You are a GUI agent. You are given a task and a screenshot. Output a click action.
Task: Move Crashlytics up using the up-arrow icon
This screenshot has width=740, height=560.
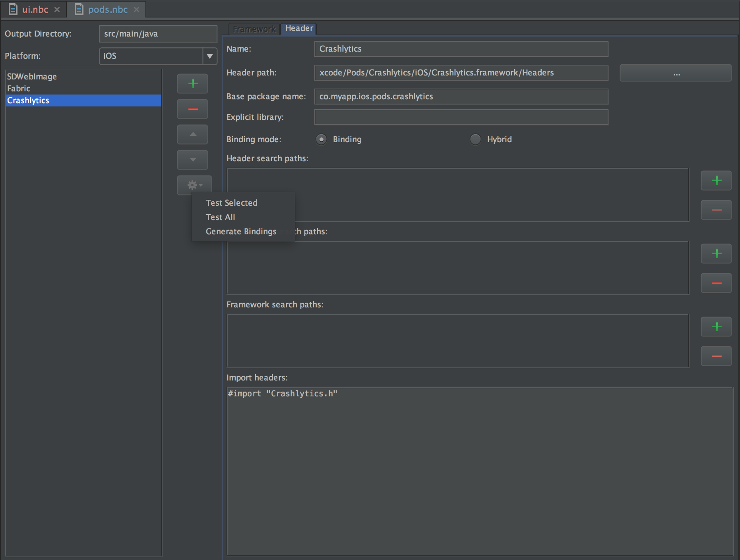click(x=192, y=134)
